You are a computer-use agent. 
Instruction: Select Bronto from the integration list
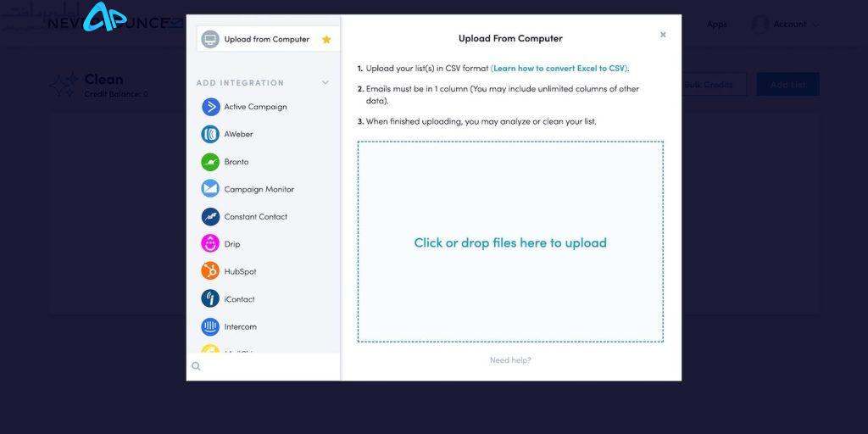click(236, 162)
